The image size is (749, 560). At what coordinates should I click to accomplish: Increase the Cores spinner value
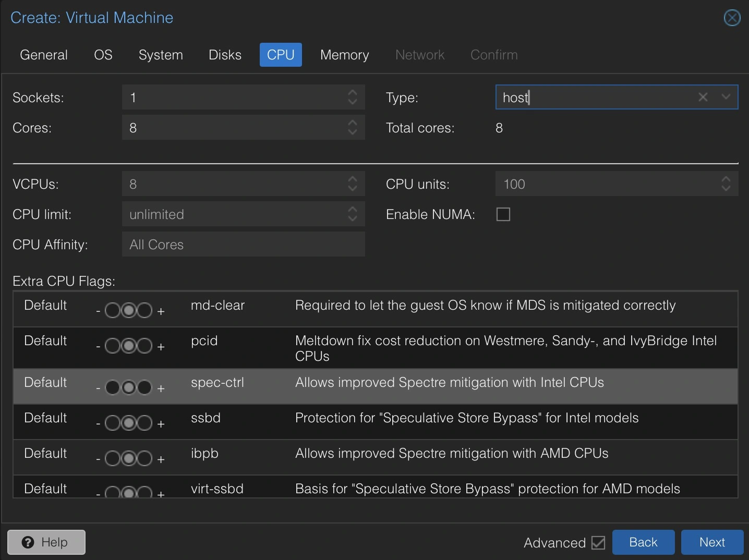click(353, 123)
